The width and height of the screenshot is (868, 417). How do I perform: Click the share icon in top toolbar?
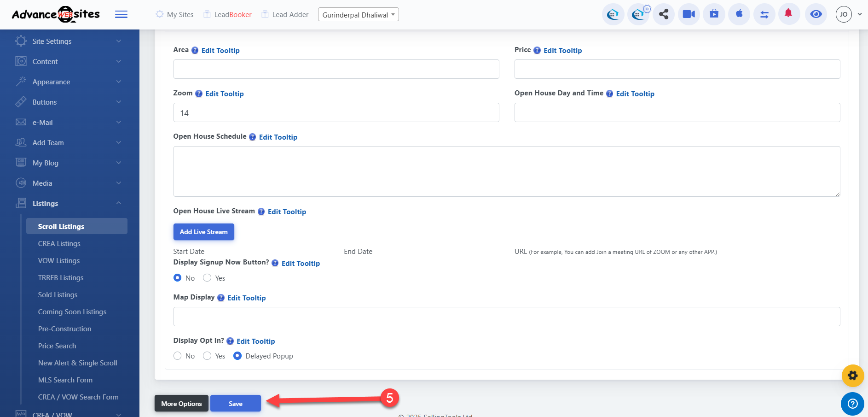663,14
